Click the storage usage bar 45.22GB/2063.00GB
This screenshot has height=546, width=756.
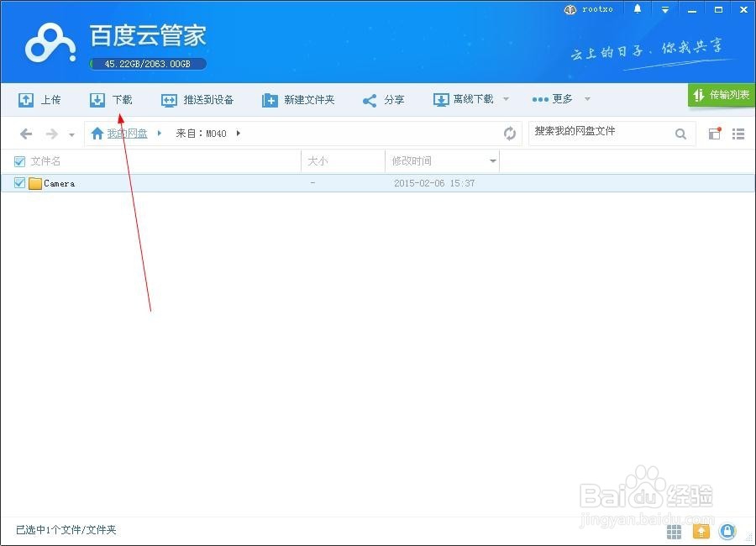(148, 64)
